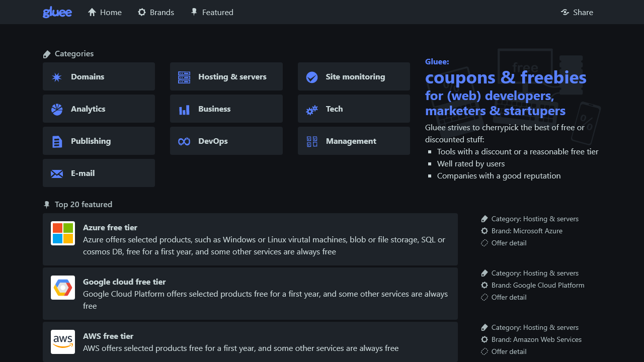Screen dimensions: 644x362
Task: Click the Share menu item
Action: point(577,12)
